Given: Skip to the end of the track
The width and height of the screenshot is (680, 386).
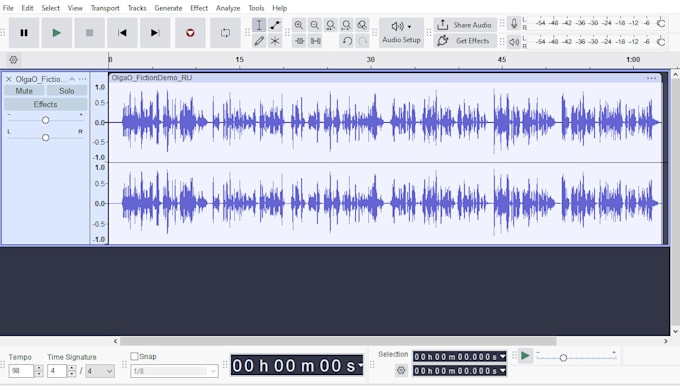Looking at the screenshot, I should pyautogui.click(x=155, y=33).
